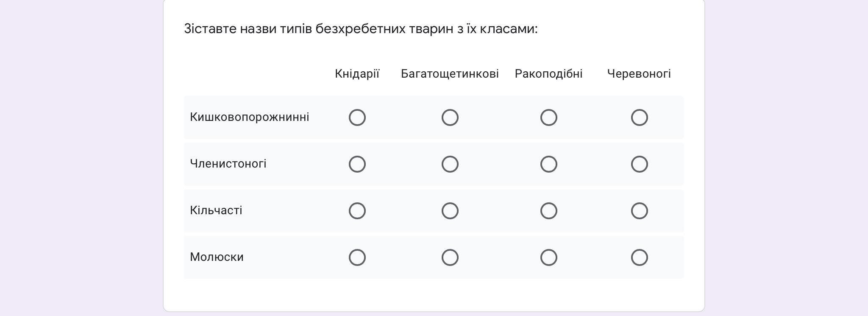Select Черевоногі for Молюски row
The image size is (868, 316).
point(639,257)
